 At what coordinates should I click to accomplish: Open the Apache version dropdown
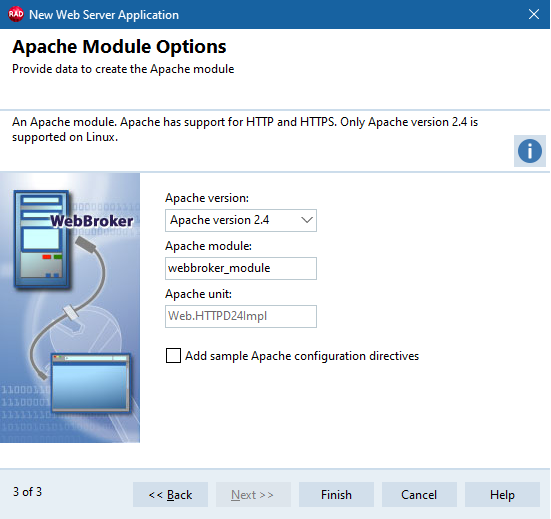click(x=241, y=220)
